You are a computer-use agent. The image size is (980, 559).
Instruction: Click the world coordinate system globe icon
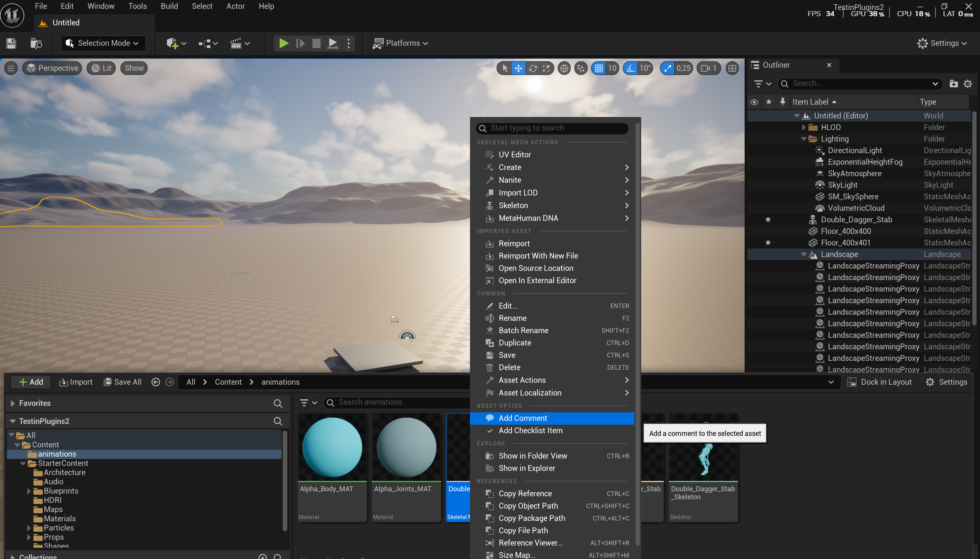(x=564, y=68)
